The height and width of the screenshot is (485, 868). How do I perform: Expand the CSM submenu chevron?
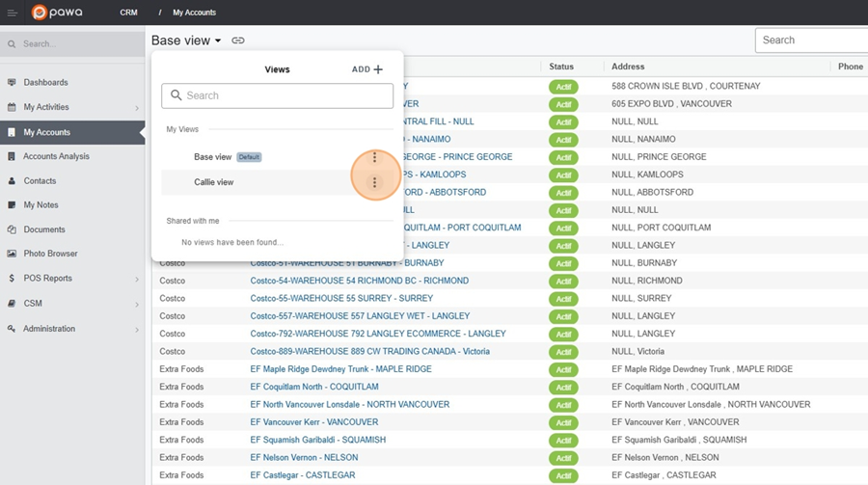(x=137, y=304)
